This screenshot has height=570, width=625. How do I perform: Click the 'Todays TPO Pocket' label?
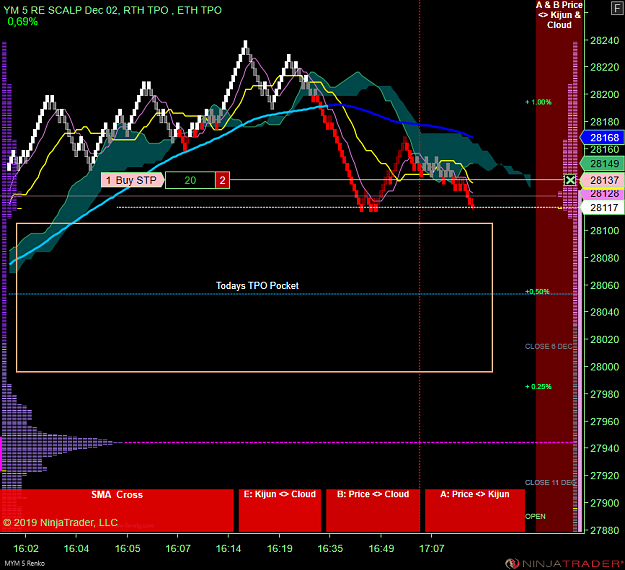[x=257, y=286]
